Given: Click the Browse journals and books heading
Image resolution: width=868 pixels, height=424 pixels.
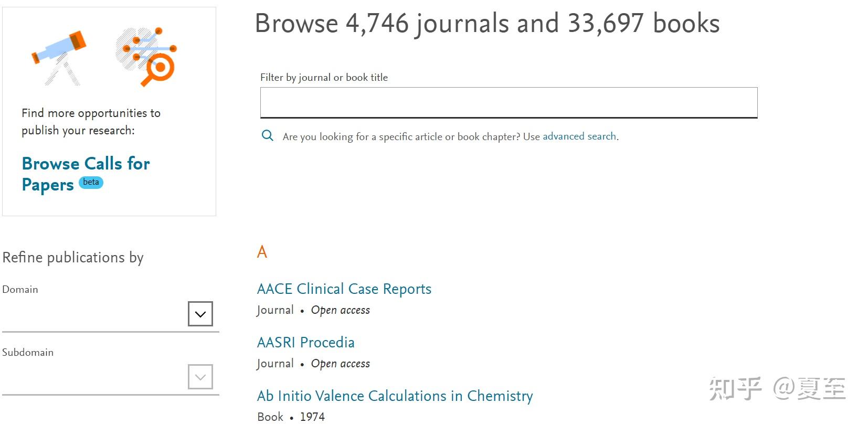Looking at the screenshot, I should [x=487, y=24].
